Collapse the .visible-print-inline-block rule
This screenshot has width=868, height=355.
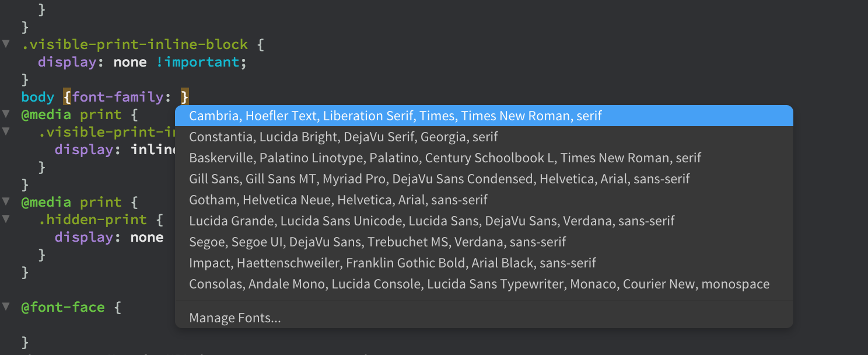(x=6, y=44)
